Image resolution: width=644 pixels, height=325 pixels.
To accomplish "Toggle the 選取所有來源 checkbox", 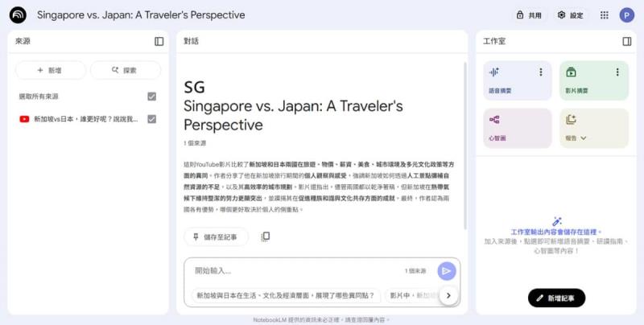I will [151, 97].
